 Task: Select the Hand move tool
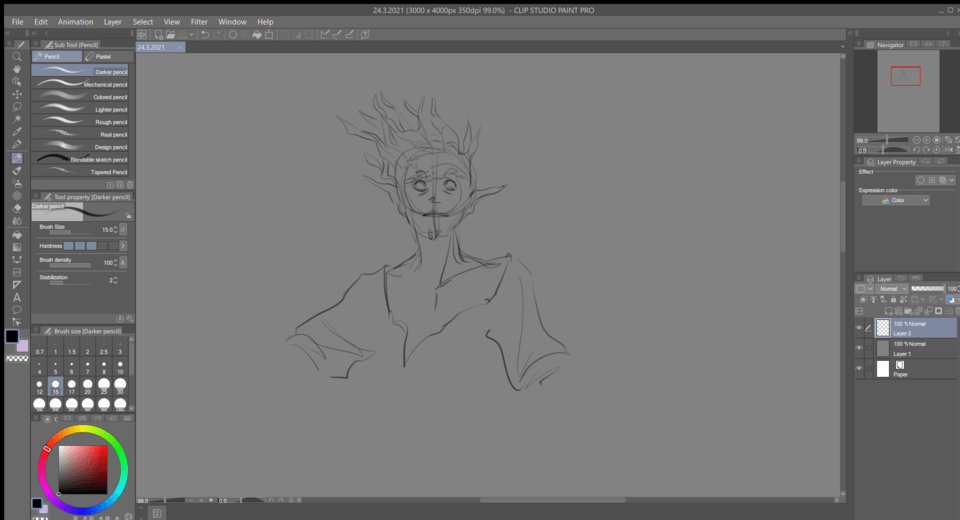coord(17,69)
